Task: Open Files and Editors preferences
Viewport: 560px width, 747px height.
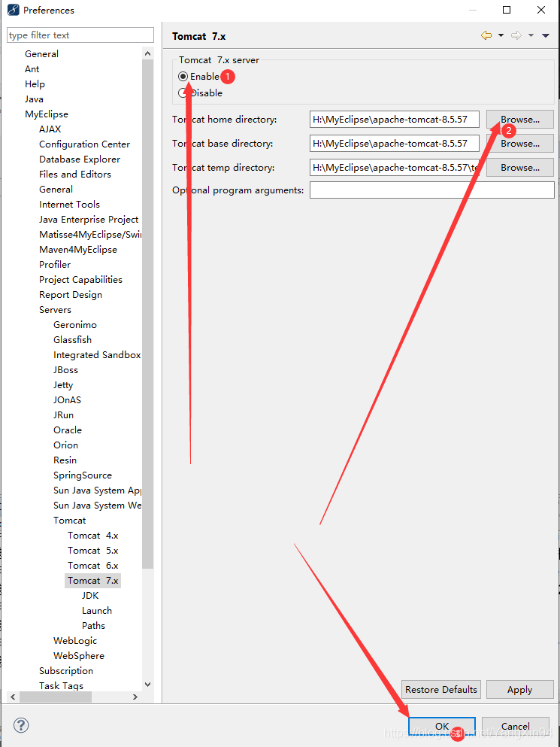Action: click(x=74, y=175)
